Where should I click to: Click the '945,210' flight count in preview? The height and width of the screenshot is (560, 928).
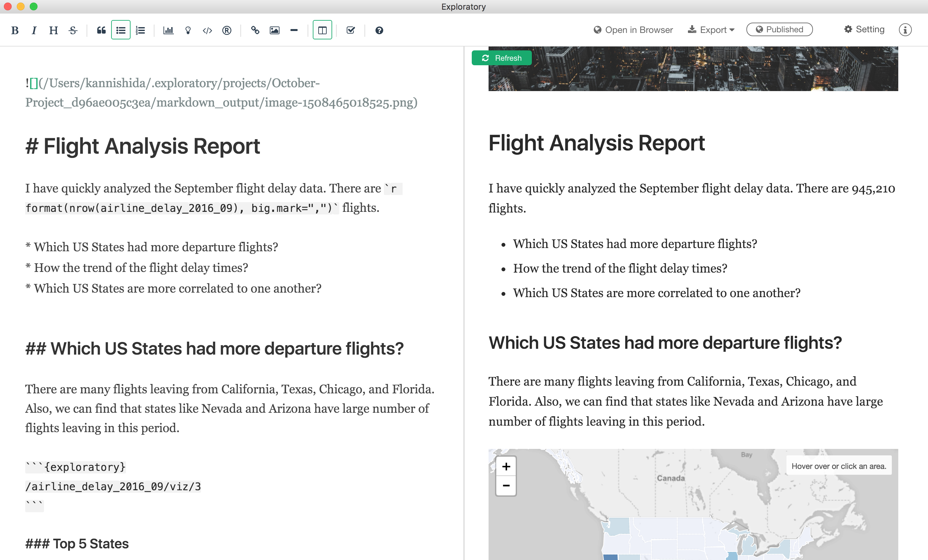click(x=873, y=189)
